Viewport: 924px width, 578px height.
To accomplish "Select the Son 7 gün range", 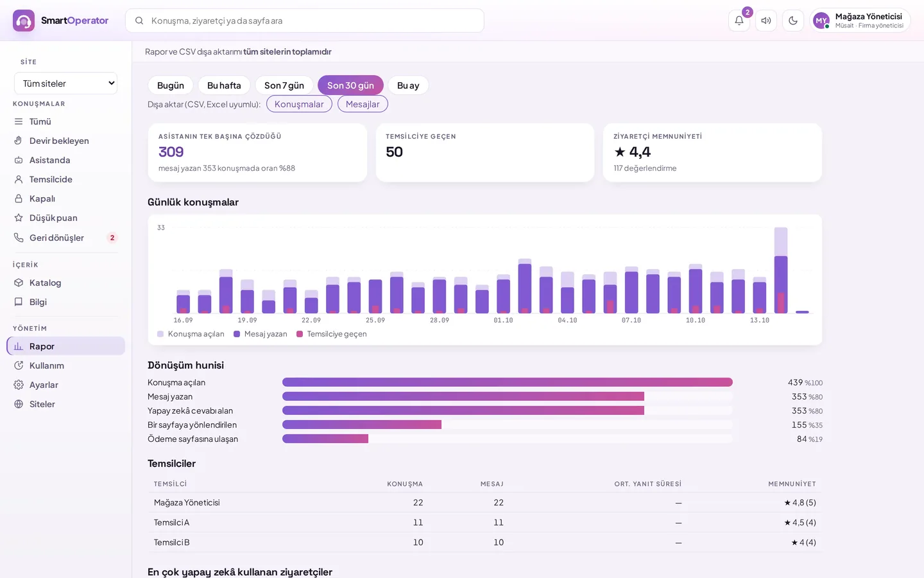I will 284,85.
